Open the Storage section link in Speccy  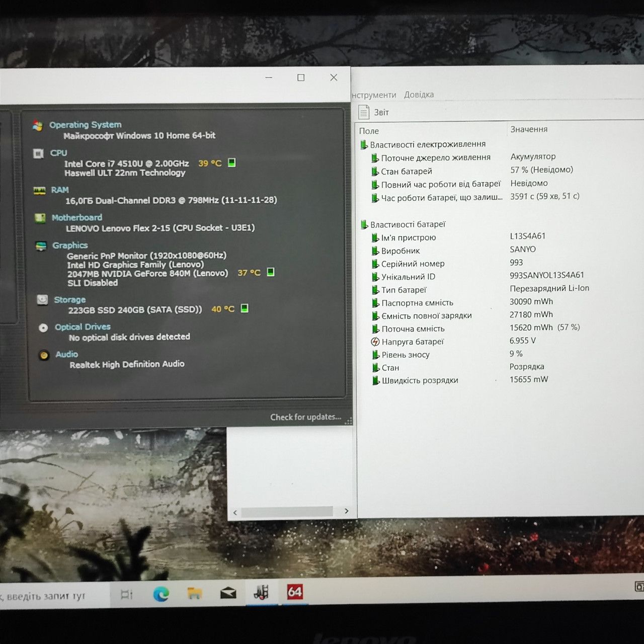[70, 299]
